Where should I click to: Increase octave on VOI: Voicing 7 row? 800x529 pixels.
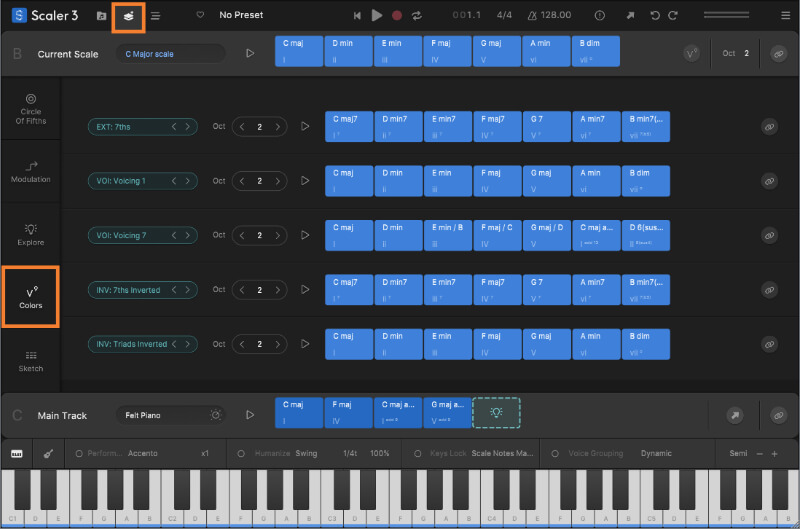(x=278, y=235)
